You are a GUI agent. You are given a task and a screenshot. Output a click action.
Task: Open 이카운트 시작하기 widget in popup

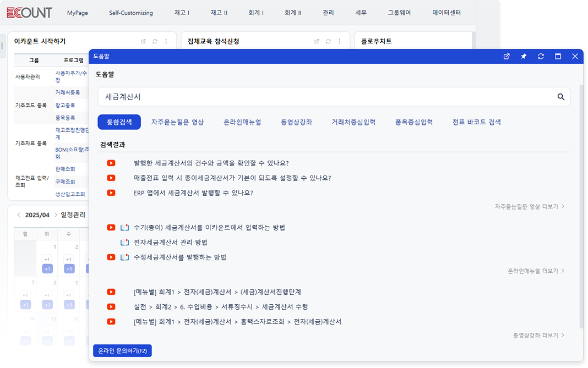click(144, 41)
